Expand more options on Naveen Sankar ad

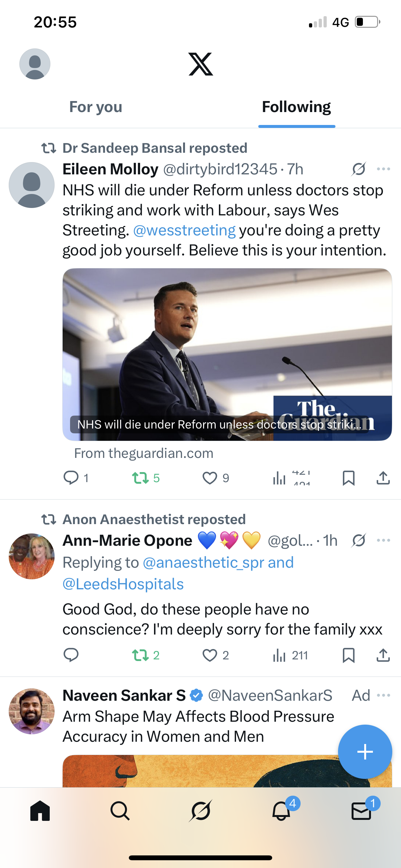pos(384,696)
